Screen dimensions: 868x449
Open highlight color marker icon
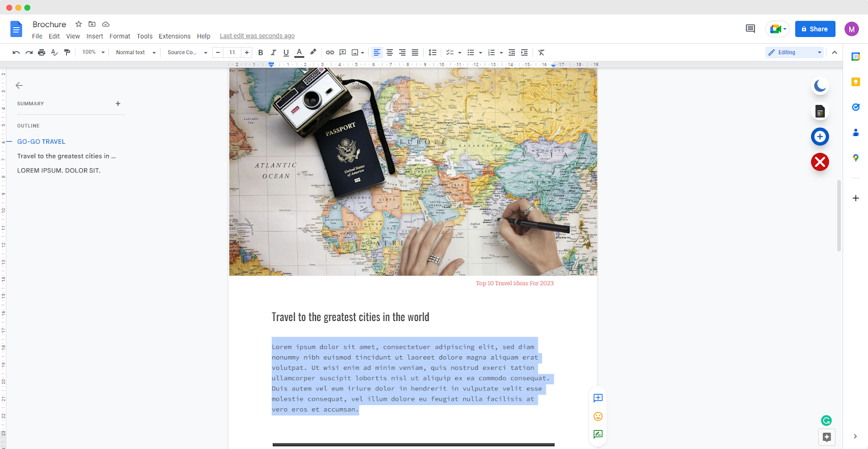(x=313, y=53)
